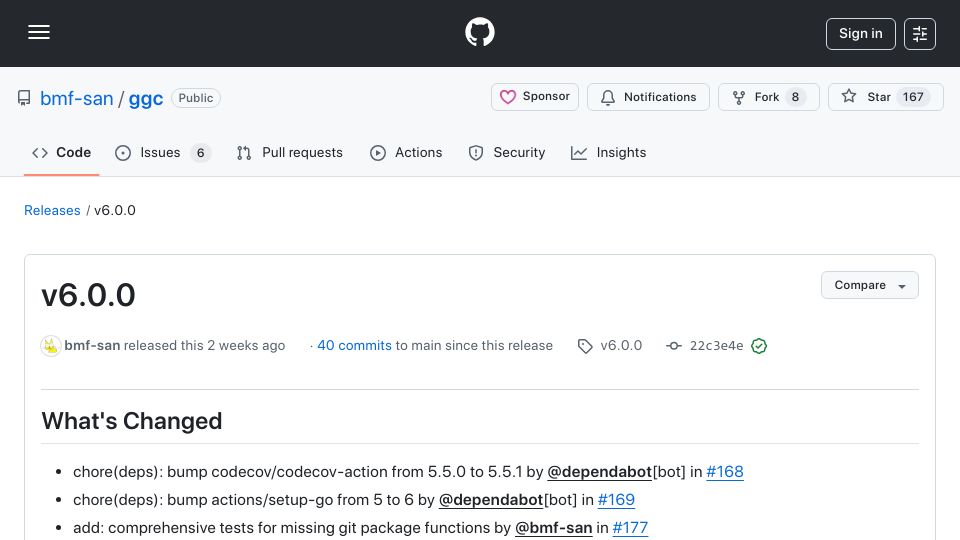Viewport: 960px width, 540px height.
Task: Open the appearance settings sliders icon
Action: (x=920, y=34)
